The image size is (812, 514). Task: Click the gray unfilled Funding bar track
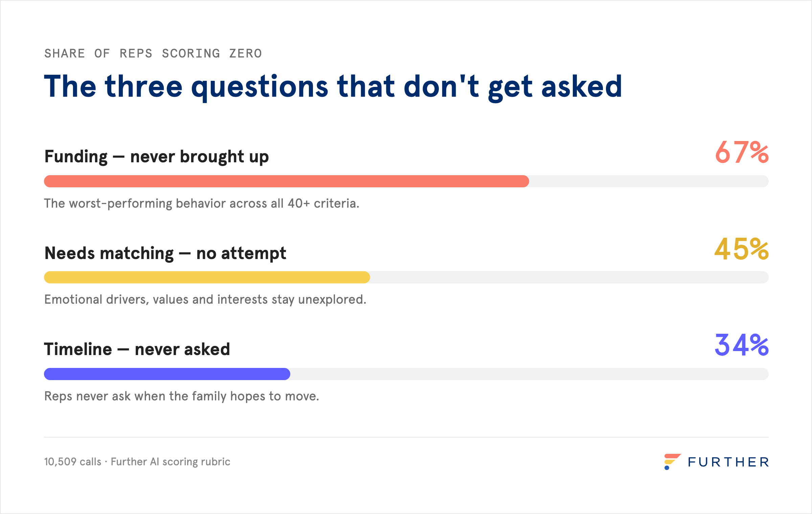(x=649, y=181)
